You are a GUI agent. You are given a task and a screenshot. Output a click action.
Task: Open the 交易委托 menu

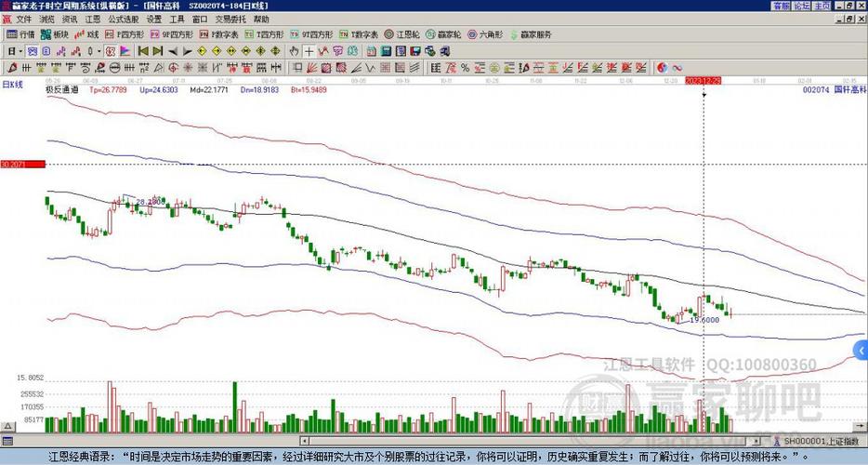pos(230,20)
